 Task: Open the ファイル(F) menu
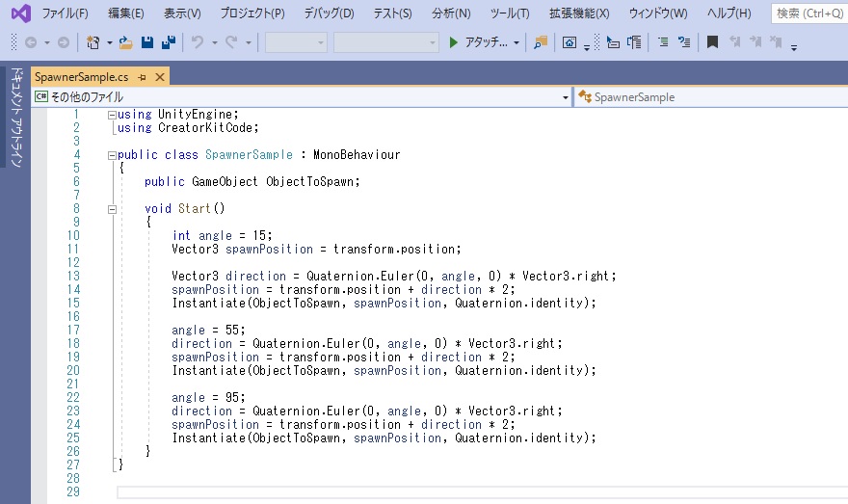click(65, 13)
